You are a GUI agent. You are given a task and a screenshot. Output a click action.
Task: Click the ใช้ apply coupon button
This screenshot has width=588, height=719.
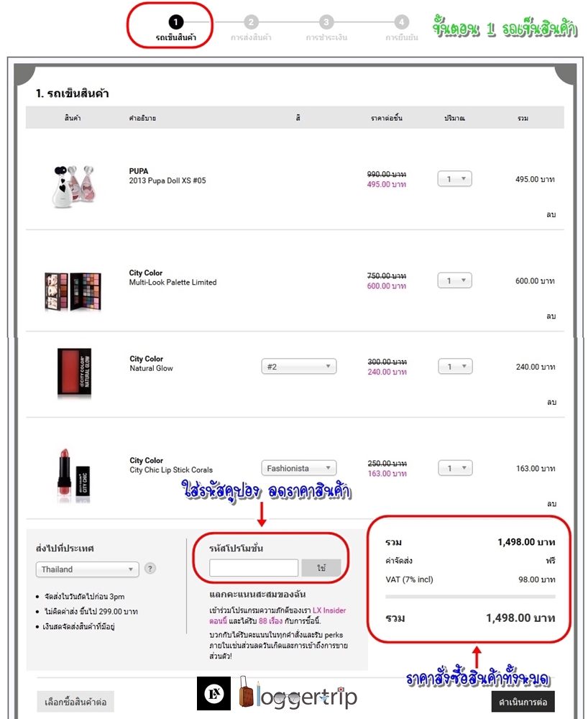pos(321,568)
